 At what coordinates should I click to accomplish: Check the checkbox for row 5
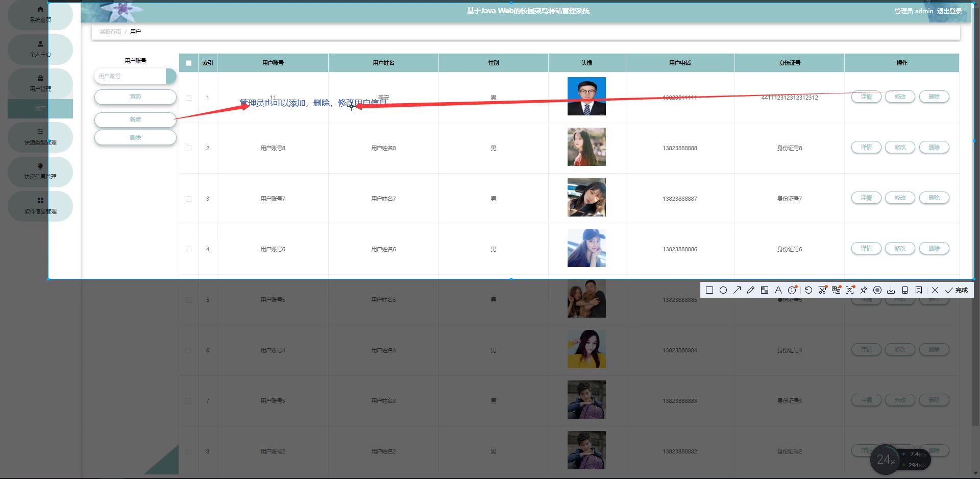coord(189,300)
